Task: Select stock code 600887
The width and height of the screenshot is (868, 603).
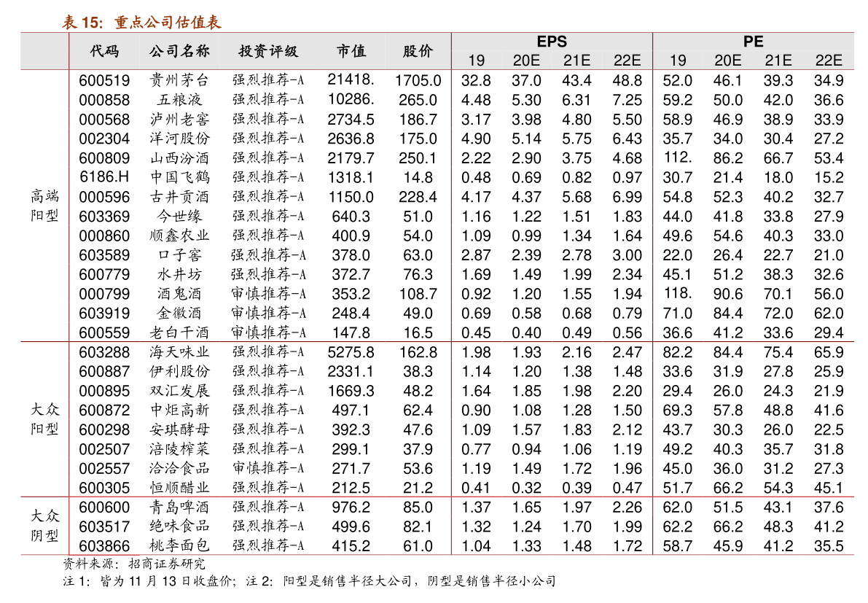Action: point(105,371)
